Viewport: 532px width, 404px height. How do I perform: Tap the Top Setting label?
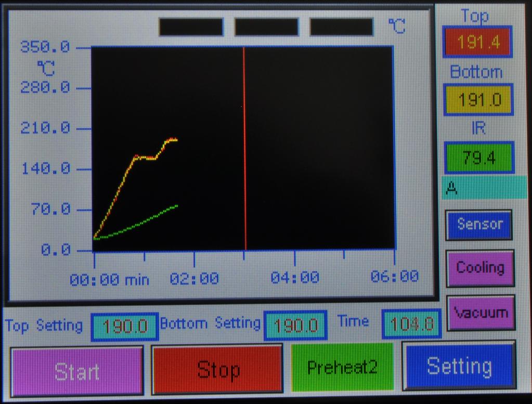point(44,325)
